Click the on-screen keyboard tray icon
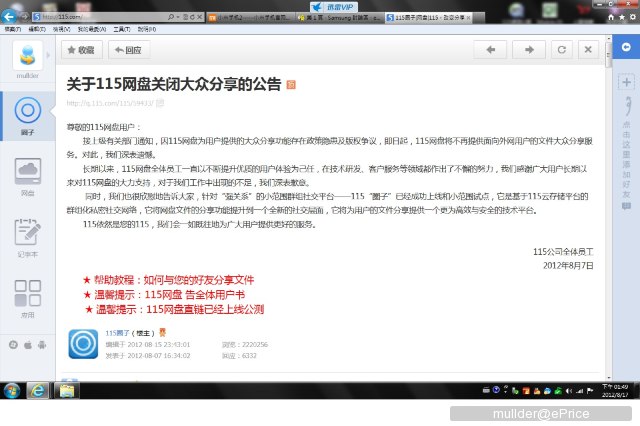 486,390
